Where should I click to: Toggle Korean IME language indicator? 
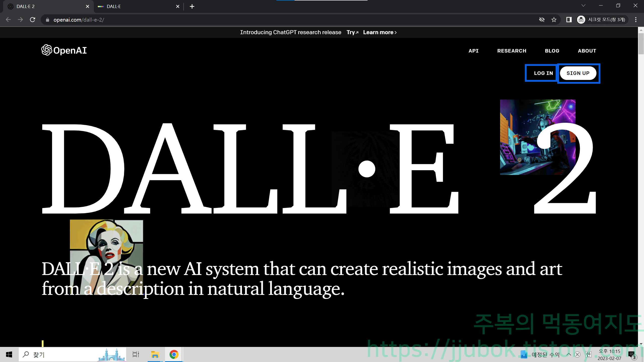(x=588, y=354)
